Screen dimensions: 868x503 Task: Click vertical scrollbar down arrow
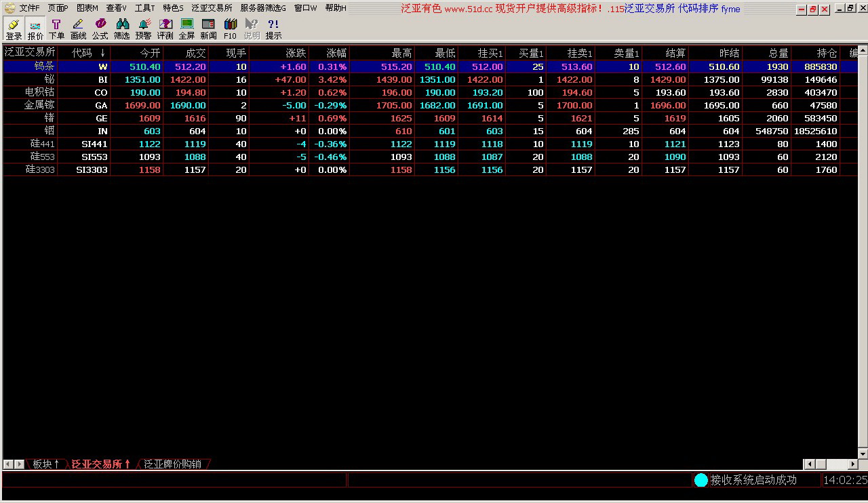coord(863,454)
